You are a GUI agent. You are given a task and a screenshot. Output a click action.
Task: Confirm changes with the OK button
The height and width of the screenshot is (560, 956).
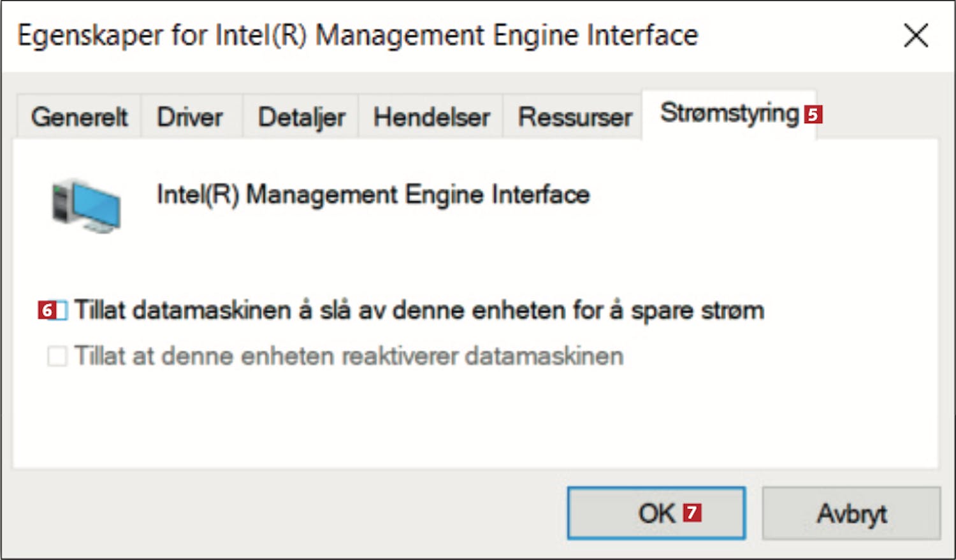pos(656,513)
